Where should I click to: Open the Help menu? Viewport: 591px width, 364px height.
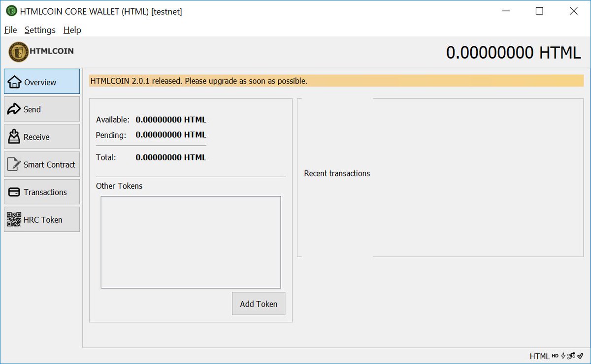(72, 30)
